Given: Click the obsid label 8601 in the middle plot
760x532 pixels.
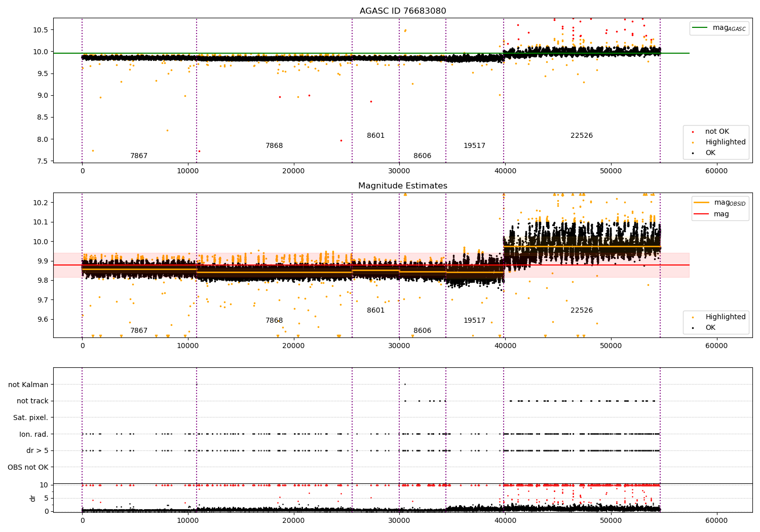Looking at the screenshot, I should tap(376, 311).
